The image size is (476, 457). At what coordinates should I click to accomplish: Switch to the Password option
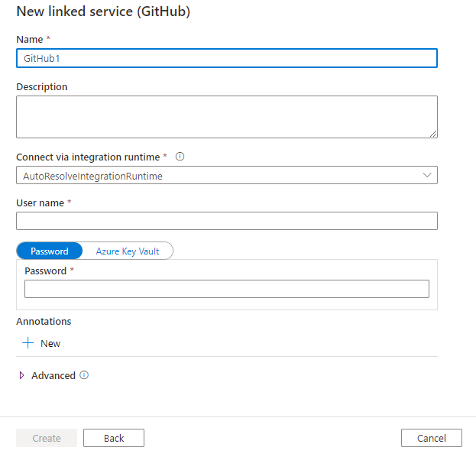[x=50, y=251]
